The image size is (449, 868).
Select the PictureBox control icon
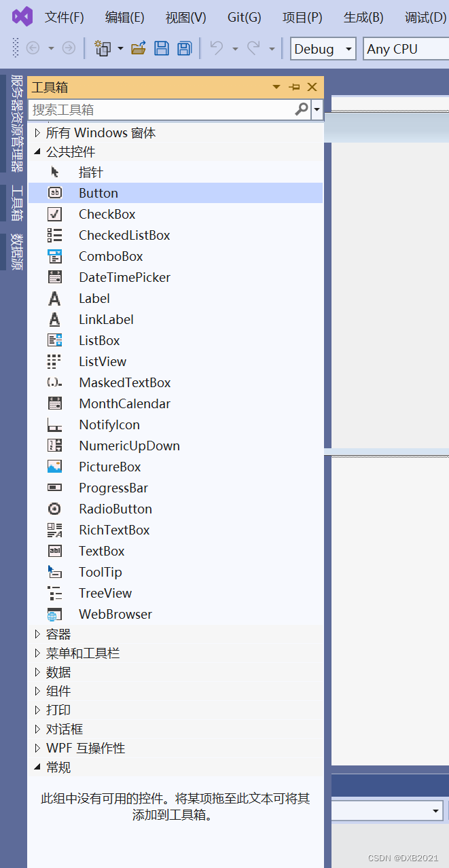(55, 467)
